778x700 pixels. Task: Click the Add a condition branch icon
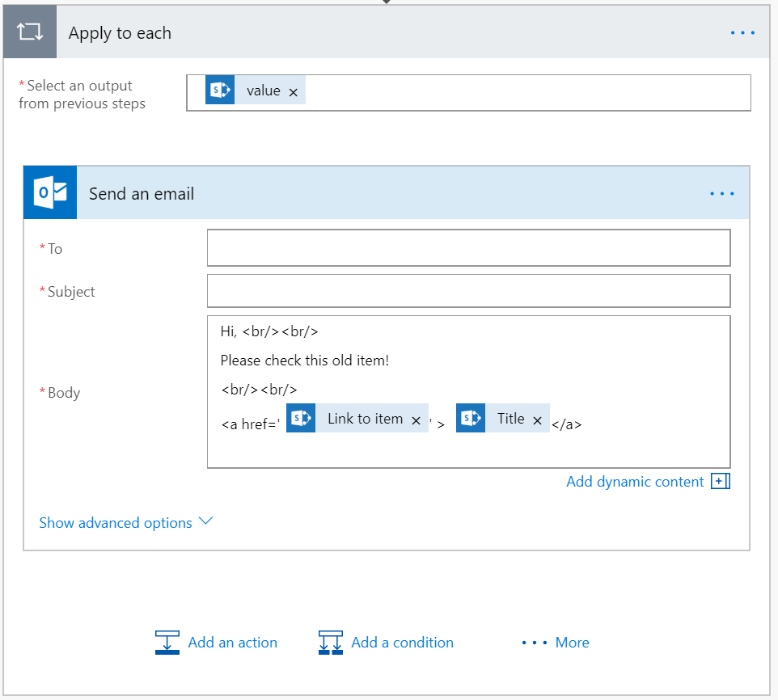click(330, 642)
